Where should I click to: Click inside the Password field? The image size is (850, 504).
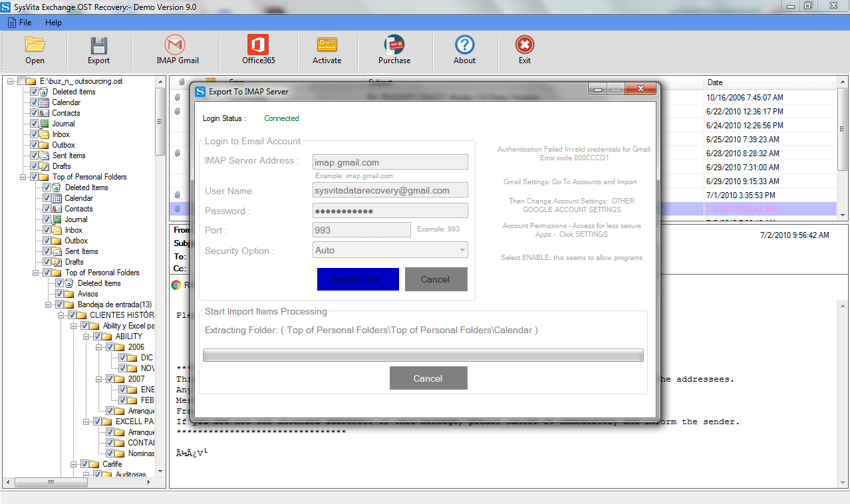point(390,210)
